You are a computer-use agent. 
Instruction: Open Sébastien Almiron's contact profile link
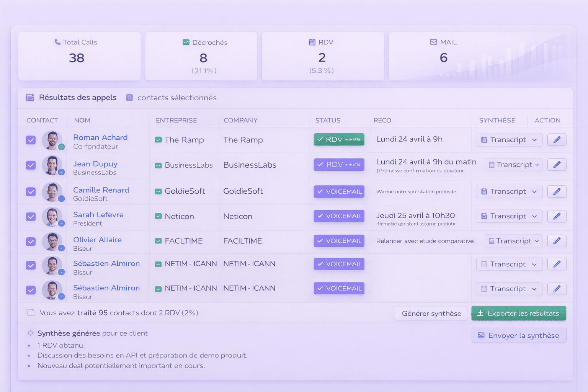[x=106, y=263]
